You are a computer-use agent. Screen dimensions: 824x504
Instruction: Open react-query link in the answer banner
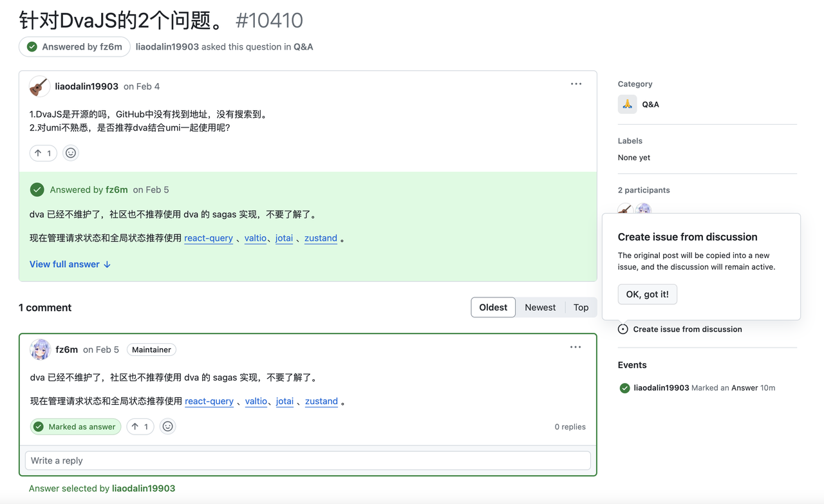click(209, 238)
